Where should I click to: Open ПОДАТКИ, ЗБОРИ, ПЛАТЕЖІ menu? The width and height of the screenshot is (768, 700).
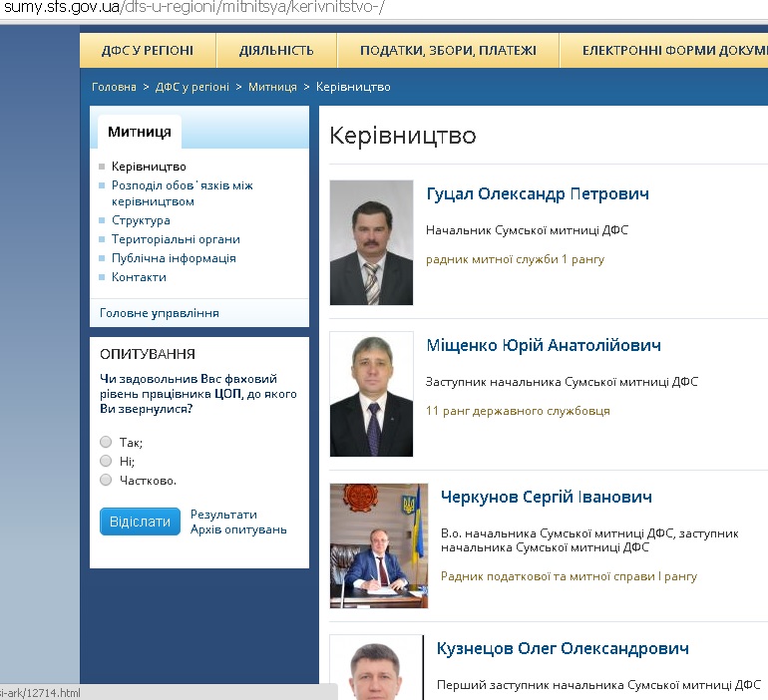pyautogui.click(x=448, y=50)
